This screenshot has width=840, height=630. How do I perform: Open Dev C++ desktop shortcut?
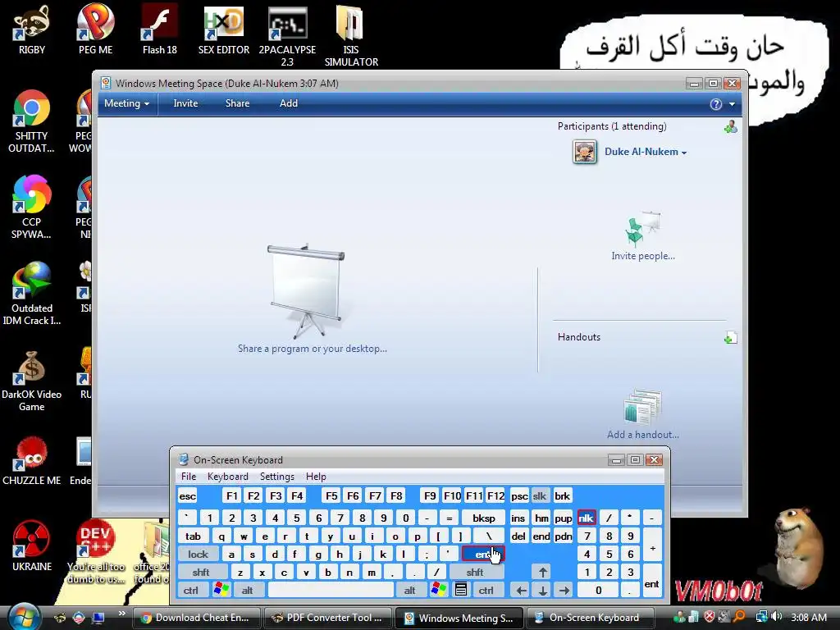95,552
